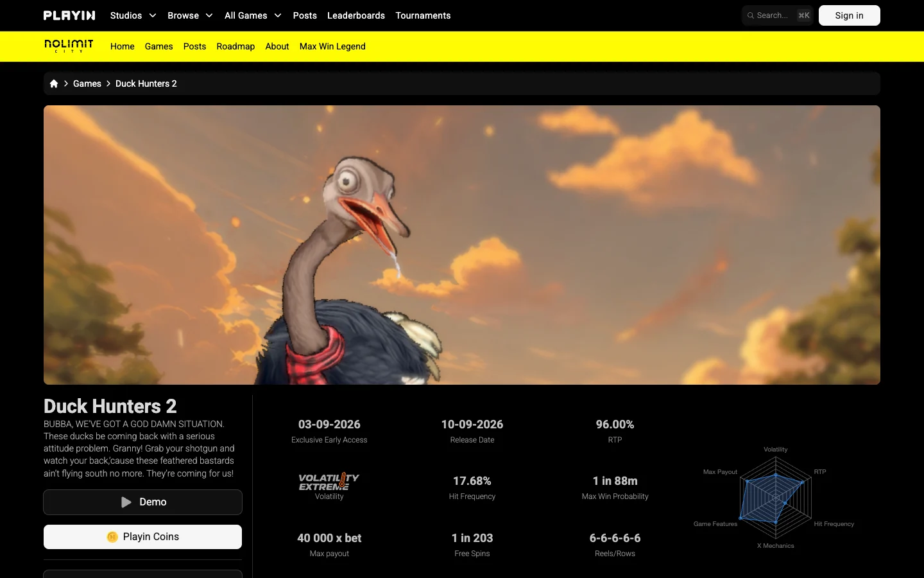Image resolution: width=924 pixels, height=578 pixels.
Task: Open the studio Roadmap tab
Action: point(235,46)
